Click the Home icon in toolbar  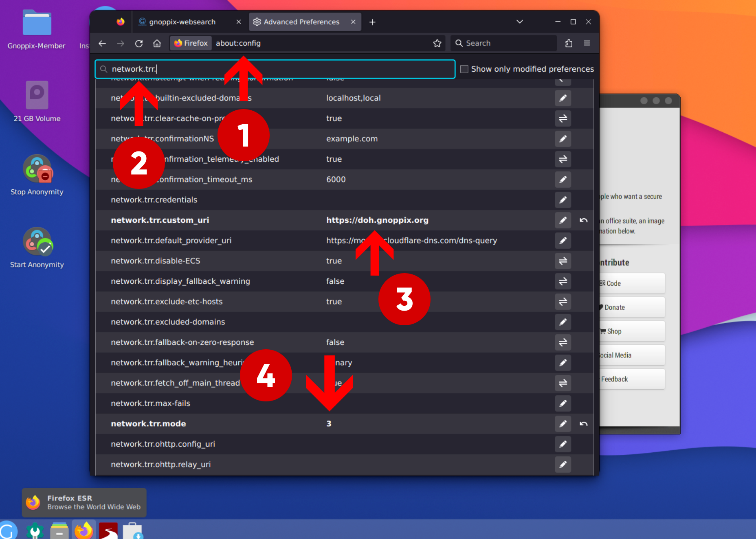(x=157, y=44)
